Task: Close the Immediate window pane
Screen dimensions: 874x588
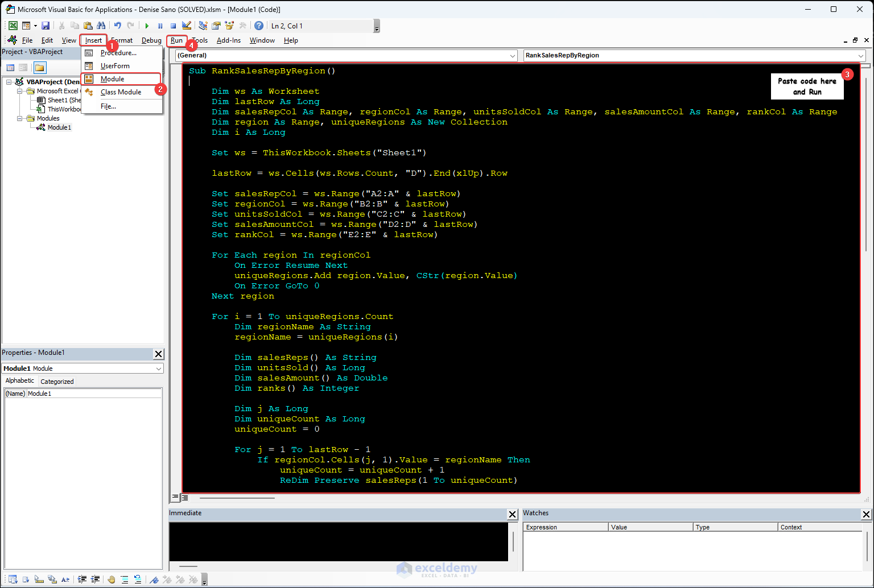Action: 512,514
